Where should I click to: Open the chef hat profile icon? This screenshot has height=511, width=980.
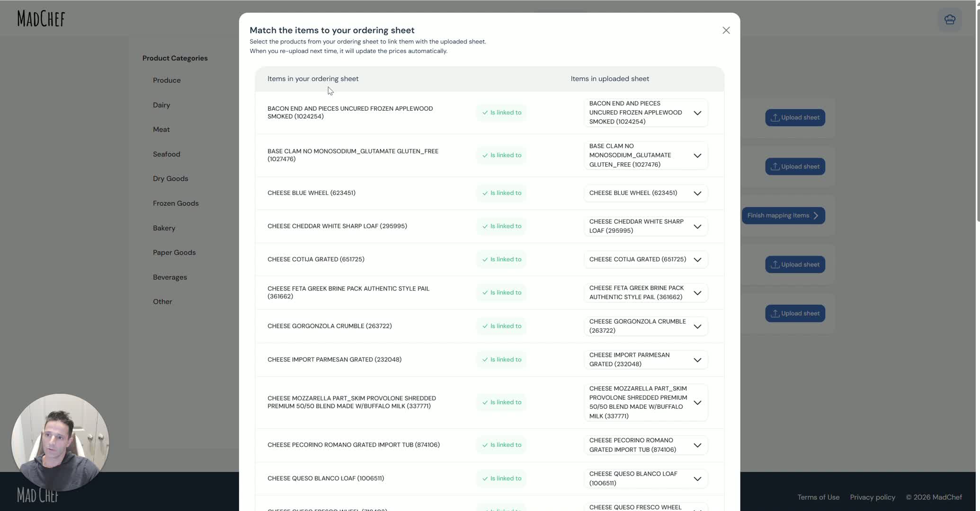coord(950,19)
